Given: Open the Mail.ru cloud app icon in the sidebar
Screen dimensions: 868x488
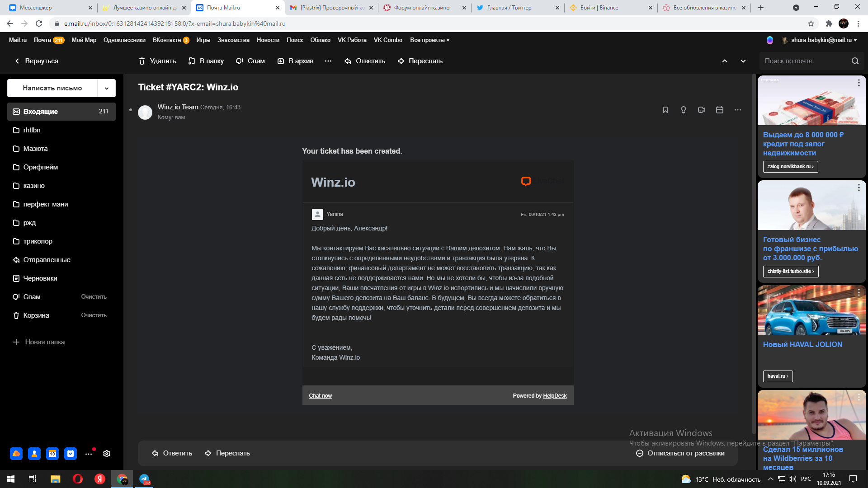Looking at the screenshot, I should coord(16,454).
